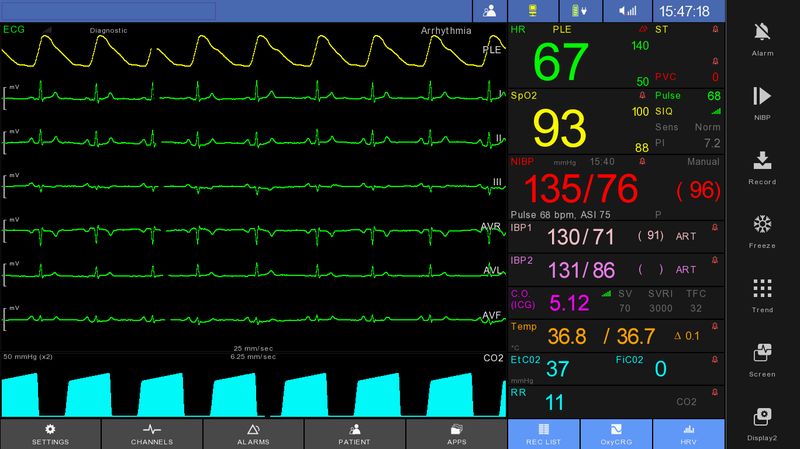Open the ALARMS menu
Screen dimensions: 800x449
click(253, 434)
